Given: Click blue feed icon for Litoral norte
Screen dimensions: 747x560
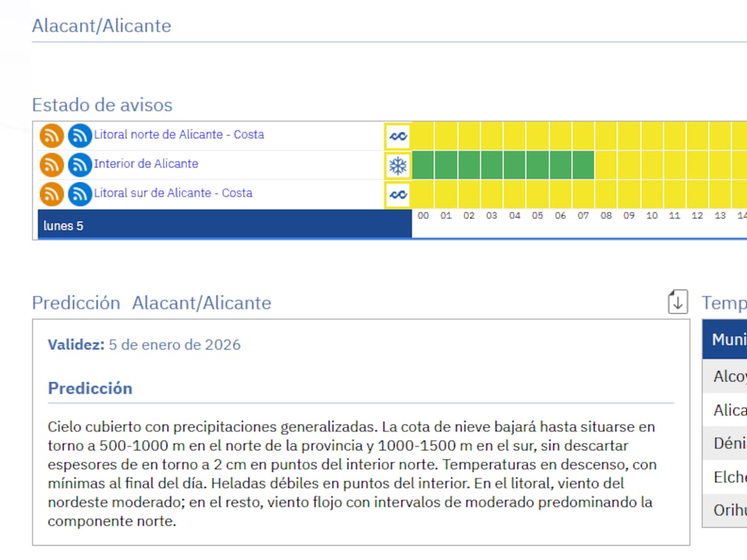Looking at the screenshot, I should point(80,136).
